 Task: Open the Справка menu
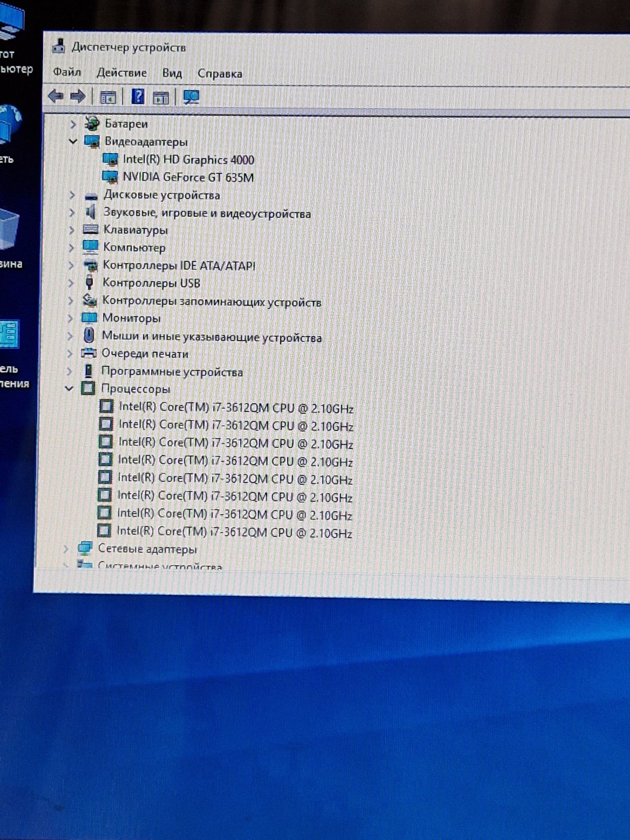click(220, 73)
